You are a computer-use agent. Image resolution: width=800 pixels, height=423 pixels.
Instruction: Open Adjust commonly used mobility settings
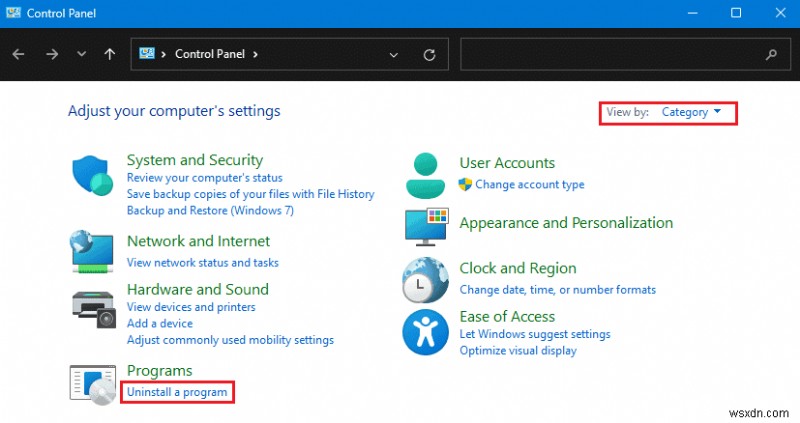click(230, 340)
